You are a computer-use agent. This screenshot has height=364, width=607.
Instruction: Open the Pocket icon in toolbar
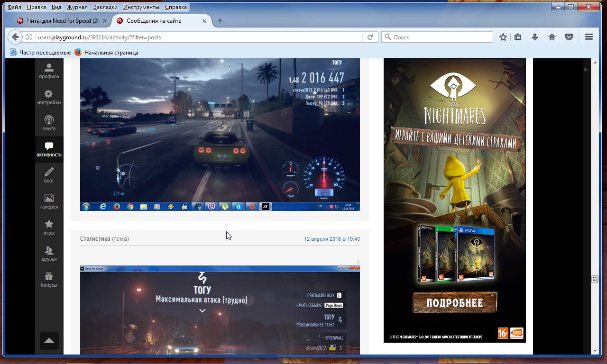[x=569, y=37]
